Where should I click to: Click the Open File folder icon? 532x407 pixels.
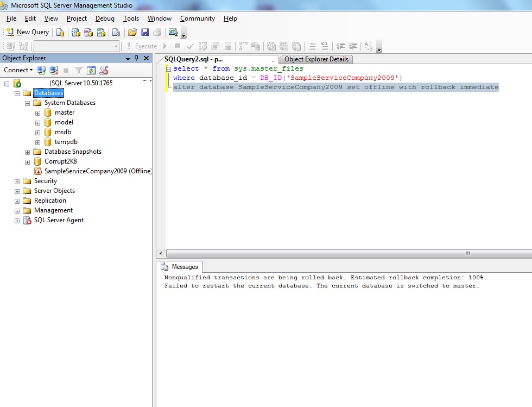tap(132, 32)
